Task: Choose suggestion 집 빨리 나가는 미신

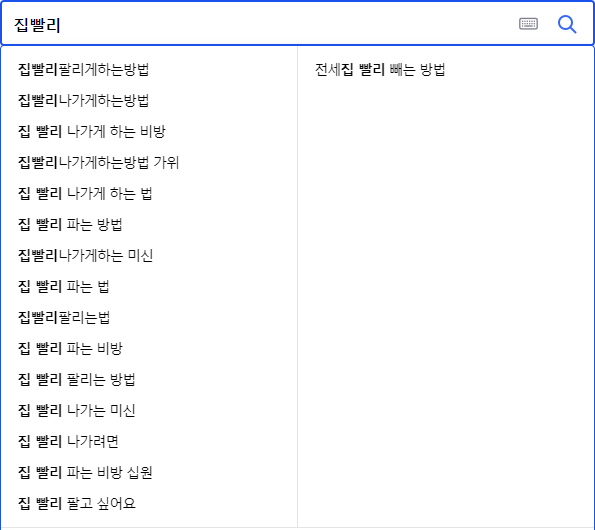Action: click(77, 410)
